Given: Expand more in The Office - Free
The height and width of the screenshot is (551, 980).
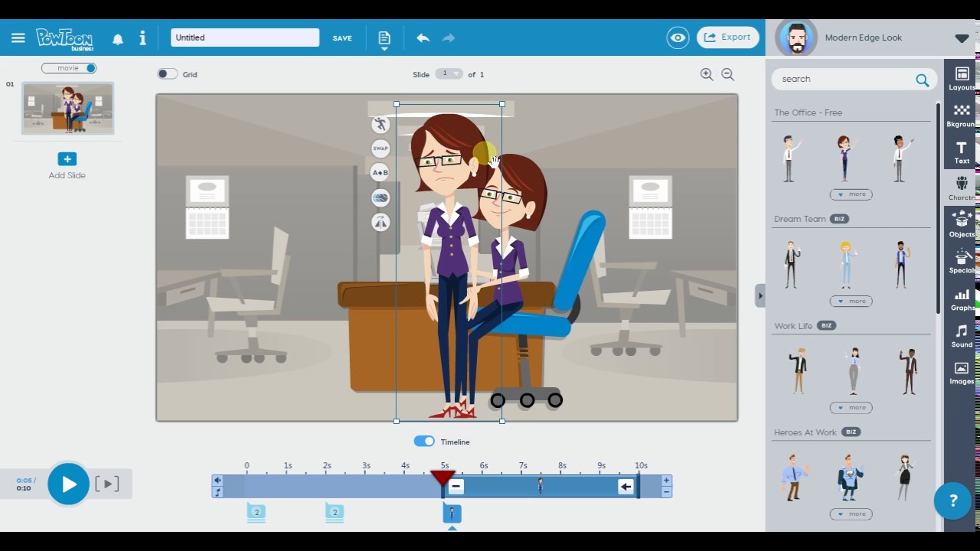Looking at the screenshot, I should 851,194.
